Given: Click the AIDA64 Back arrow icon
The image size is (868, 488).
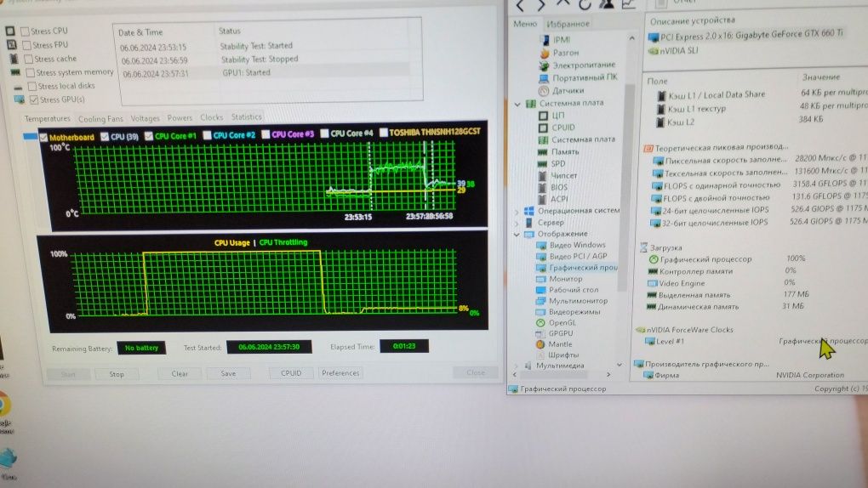Looking at the screenshot, I should click(x=520, y=6).
